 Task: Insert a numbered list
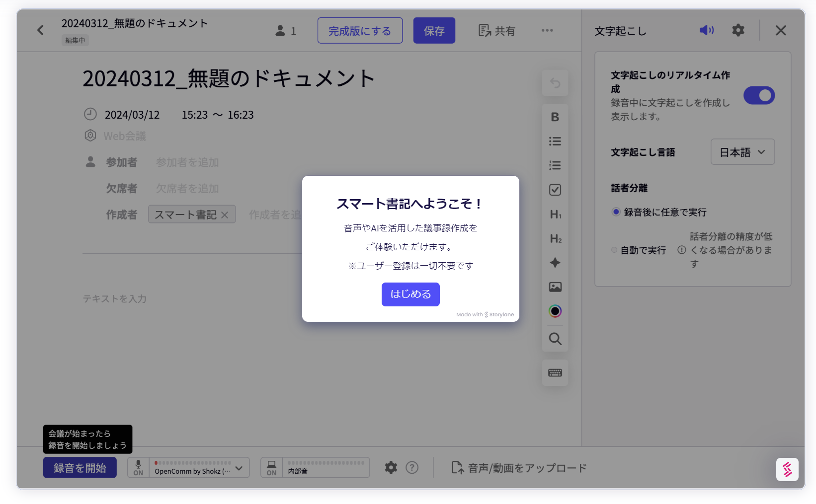[x=555, y=165]
